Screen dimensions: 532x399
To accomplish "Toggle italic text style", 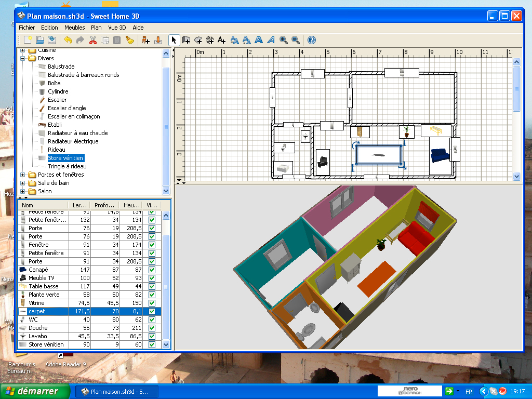I will pyautogui.click(x=271, y=40).
